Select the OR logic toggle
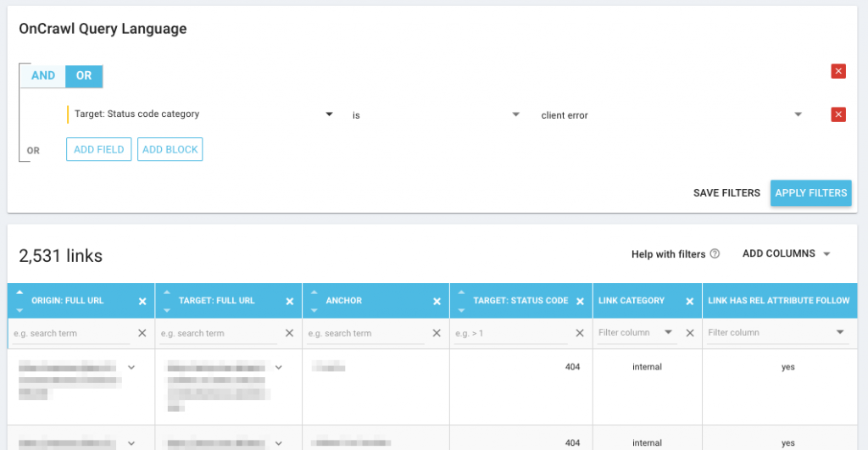The image size is (868, 450). pyautogui.click(x=84, y=75)
